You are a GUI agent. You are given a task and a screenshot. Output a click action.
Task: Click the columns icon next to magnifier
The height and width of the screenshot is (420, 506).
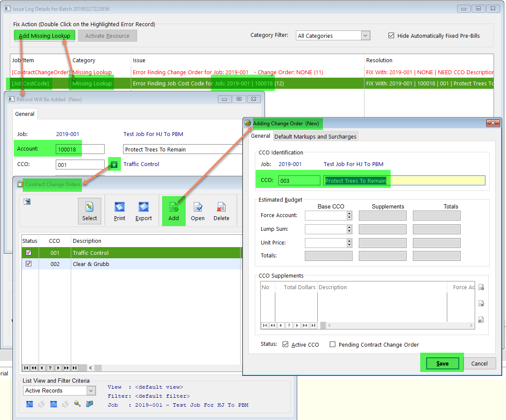tap(89, 404)
